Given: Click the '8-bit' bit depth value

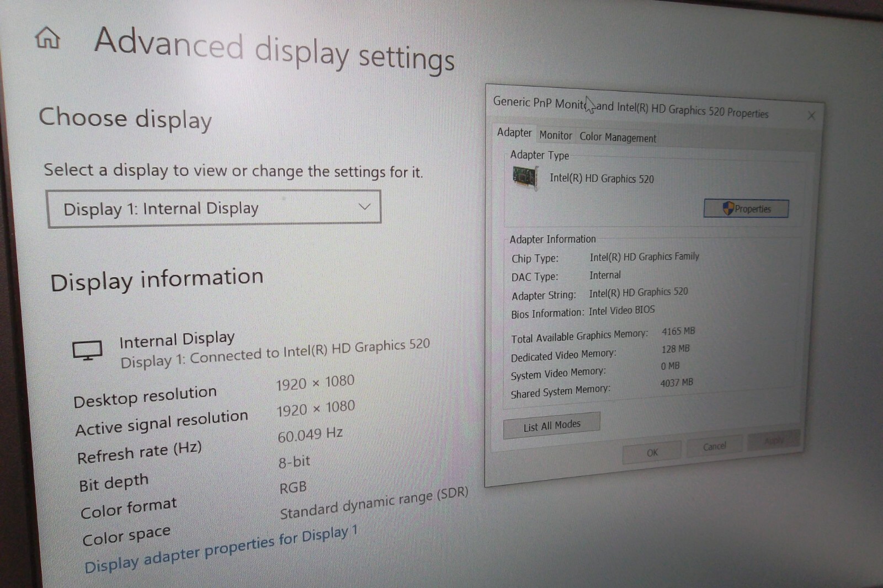Looking at the screenshot, I should (294, 461).
